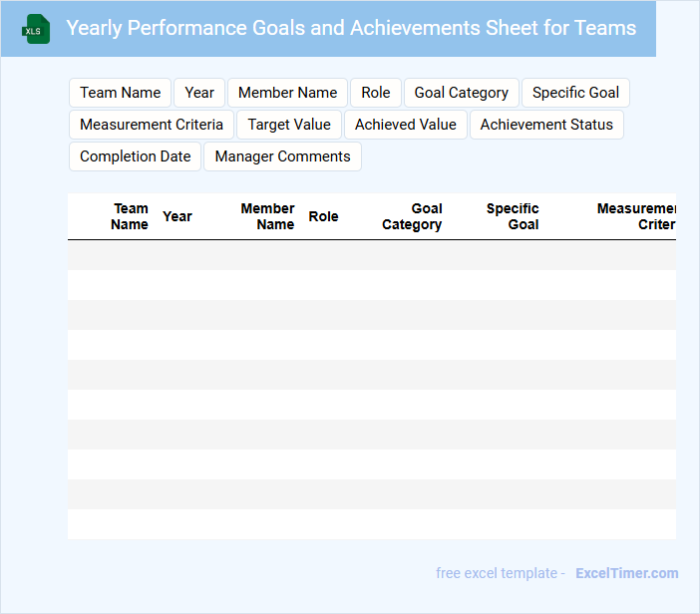Click the Specific Goal column header
Viewport: 700px width, 614px height.
click(513, 216)
